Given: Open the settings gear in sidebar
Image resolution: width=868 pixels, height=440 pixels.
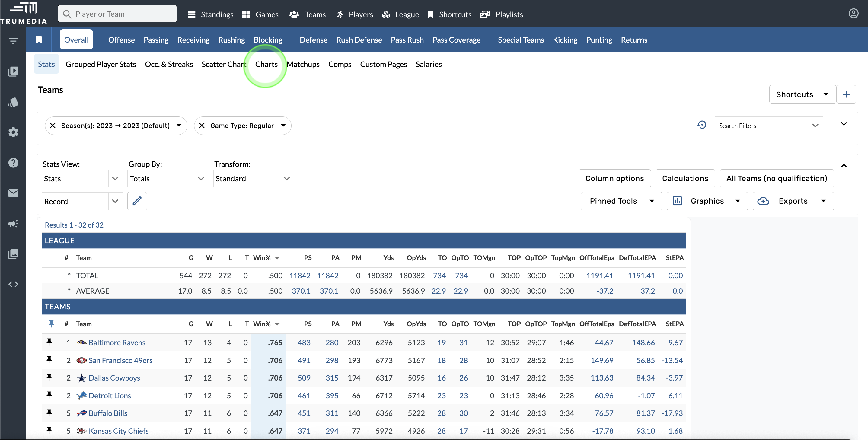Looking at the screenshot, I should (x=13, y=132).
